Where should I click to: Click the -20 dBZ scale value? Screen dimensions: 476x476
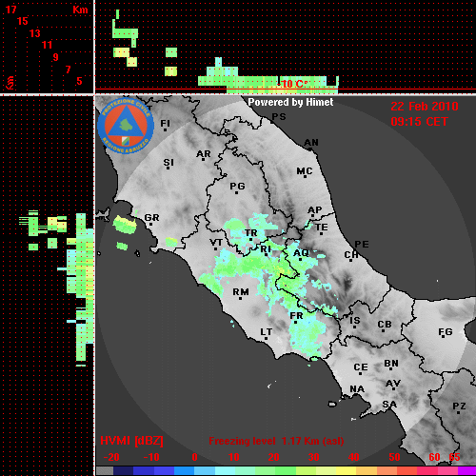(111, 457)
